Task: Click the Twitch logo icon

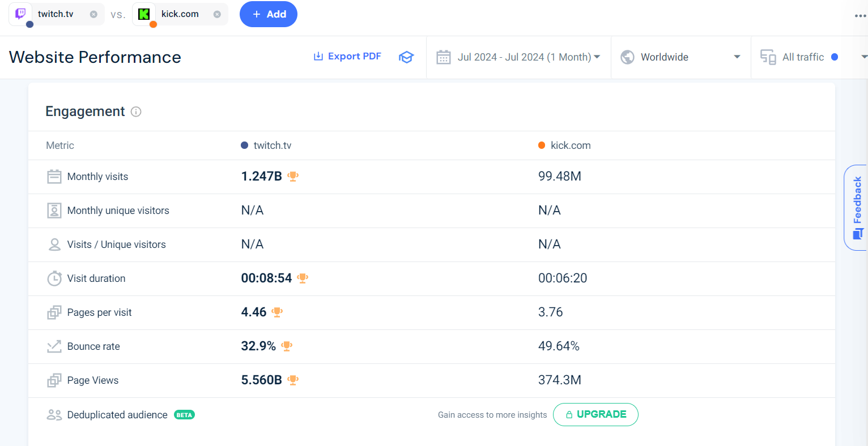Action: (x=20, y=14)
